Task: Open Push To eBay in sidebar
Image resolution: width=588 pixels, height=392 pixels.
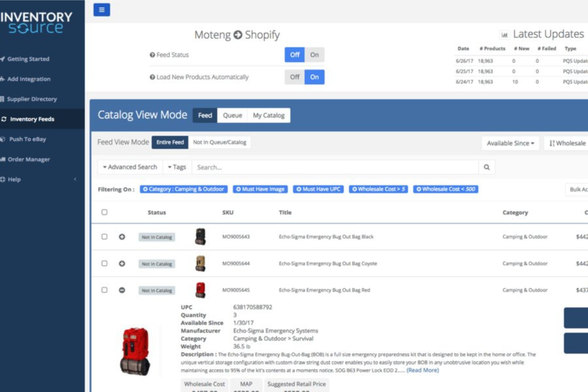Action: 27,139
